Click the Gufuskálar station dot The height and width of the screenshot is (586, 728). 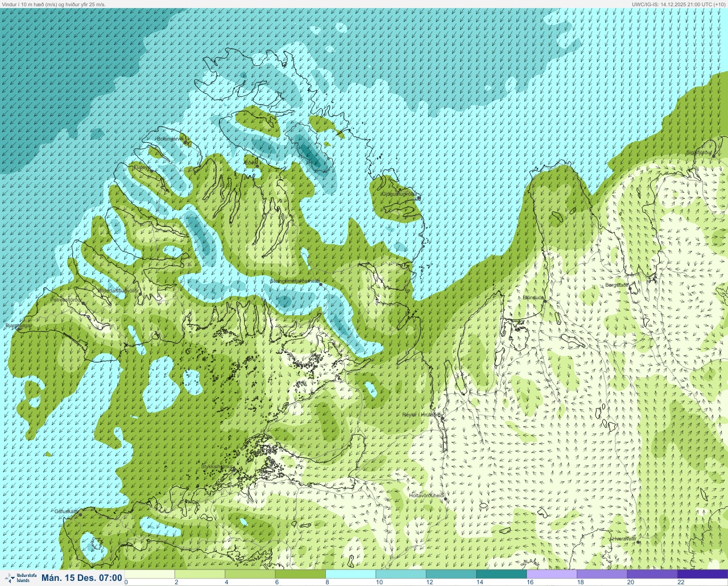pos(80,515)
